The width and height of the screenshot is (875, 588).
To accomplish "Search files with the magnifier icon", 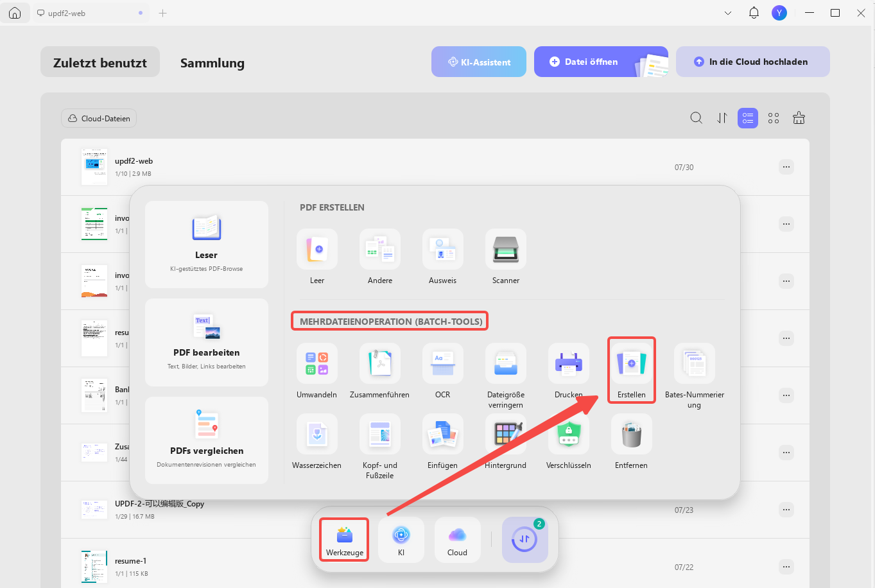I will (697, 118).
